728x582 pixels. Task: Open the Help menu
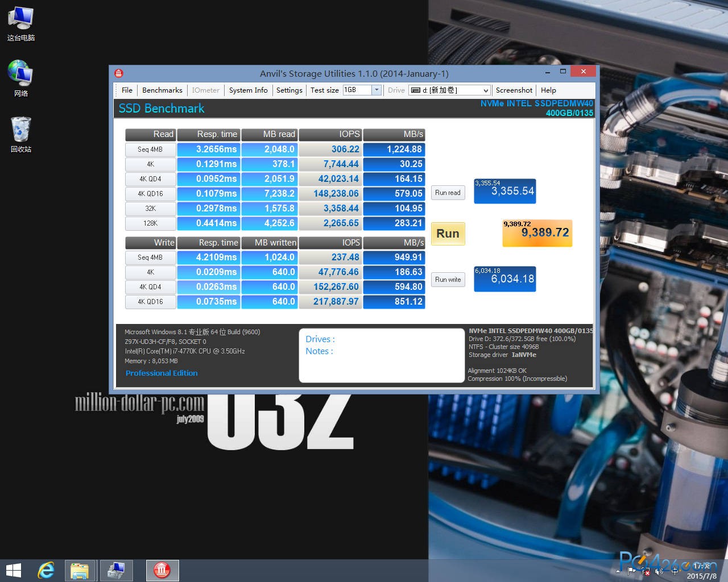548,90
